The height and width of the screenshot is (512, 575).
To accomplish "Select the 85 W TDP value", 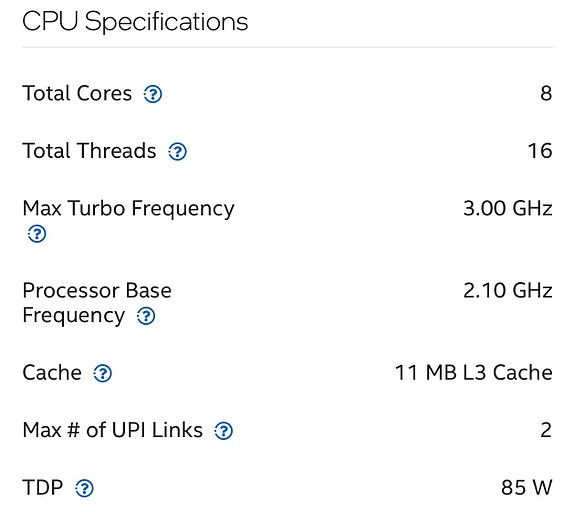I will 527,487.
